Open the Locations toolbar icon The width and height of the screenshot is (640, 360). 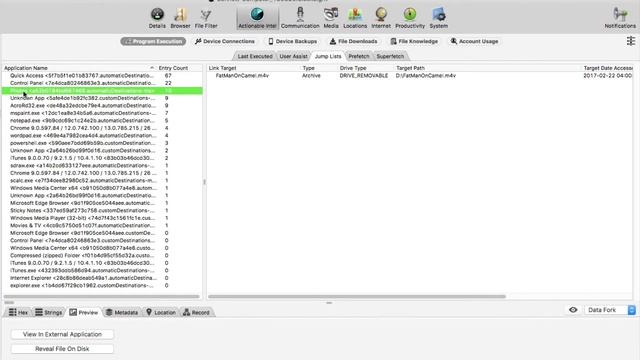coord(355,18)
